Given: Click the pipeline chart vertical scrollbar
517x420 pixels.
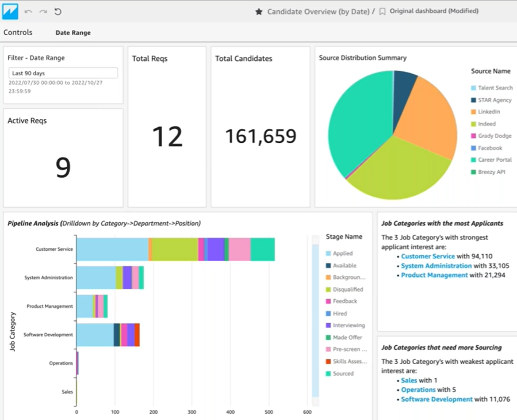Looking at the screenshot, I should pos(316,320).
